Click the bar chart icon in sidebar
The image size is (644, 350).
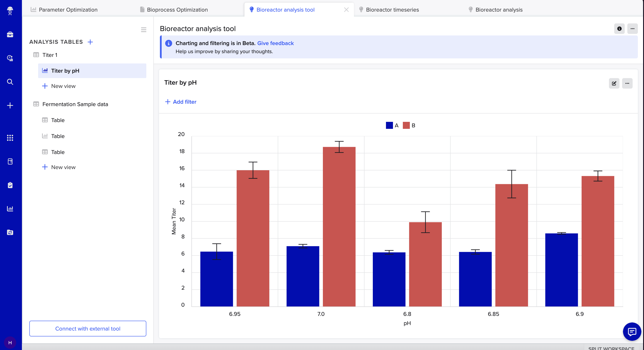point(10,209)
